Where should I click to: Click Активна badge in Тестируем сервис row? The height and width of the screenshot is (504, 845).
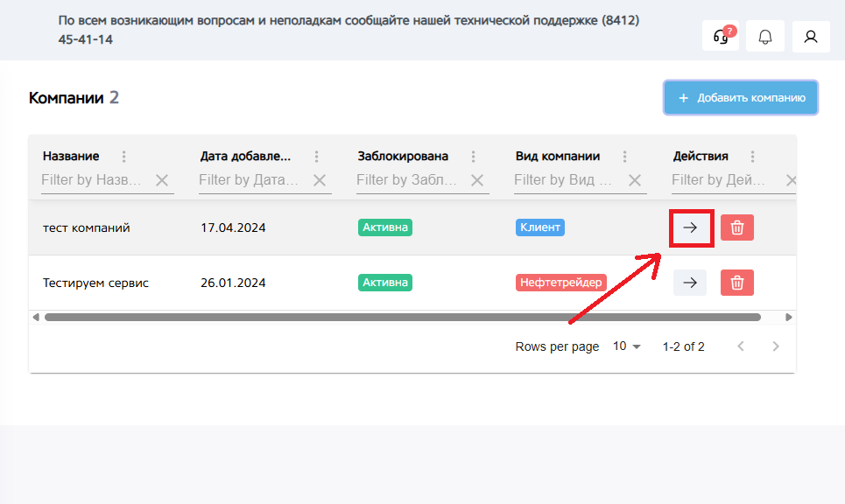[x=384, y=282]
